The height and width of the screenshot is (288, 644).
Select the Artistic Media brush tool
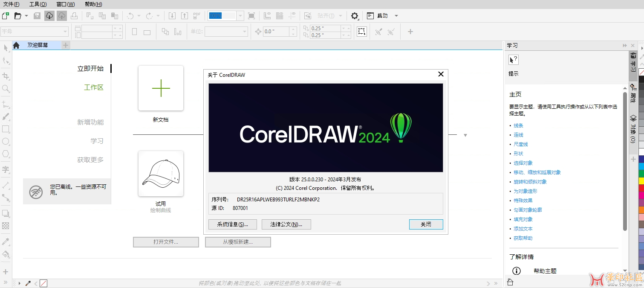(6, 116)
